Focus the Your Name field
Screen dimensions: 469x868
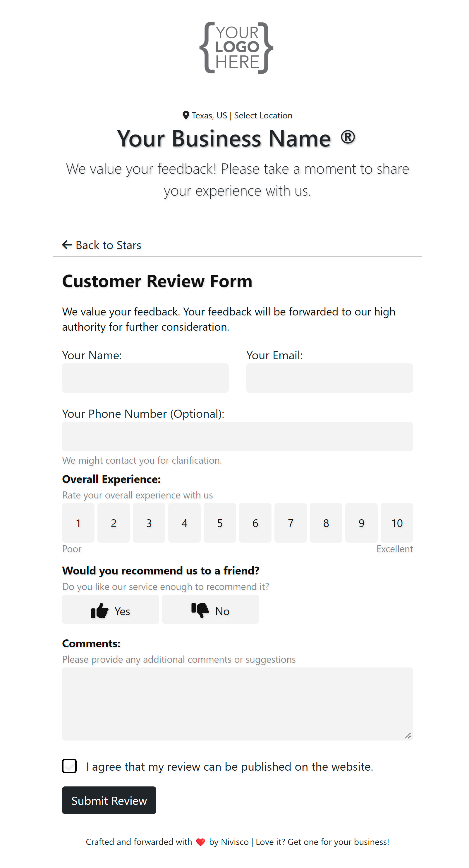pos(145,378)
